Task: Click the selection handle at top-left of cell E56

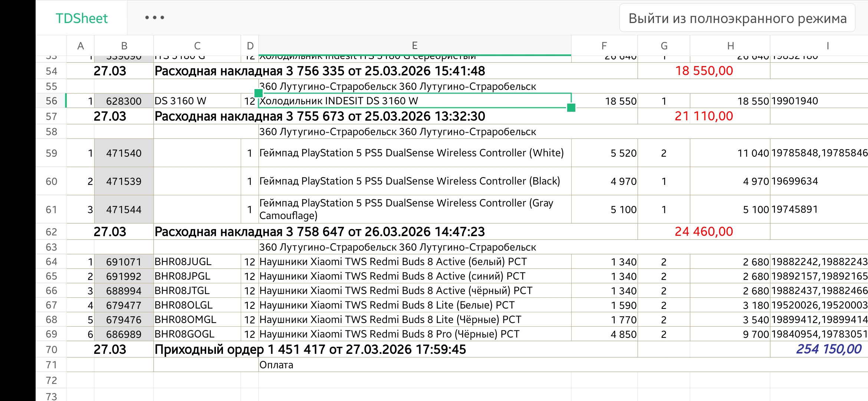Action: [x=259, y=93]
